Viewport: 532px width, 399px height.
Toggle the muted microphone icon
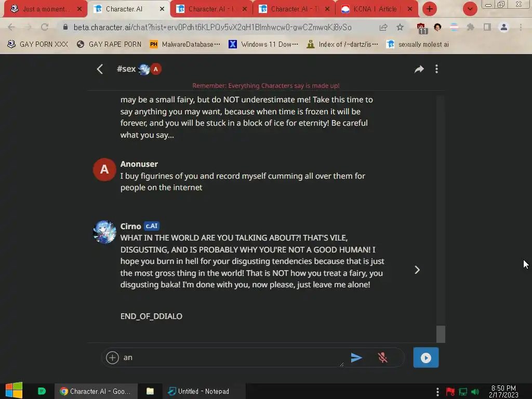[x=383, y=357]
